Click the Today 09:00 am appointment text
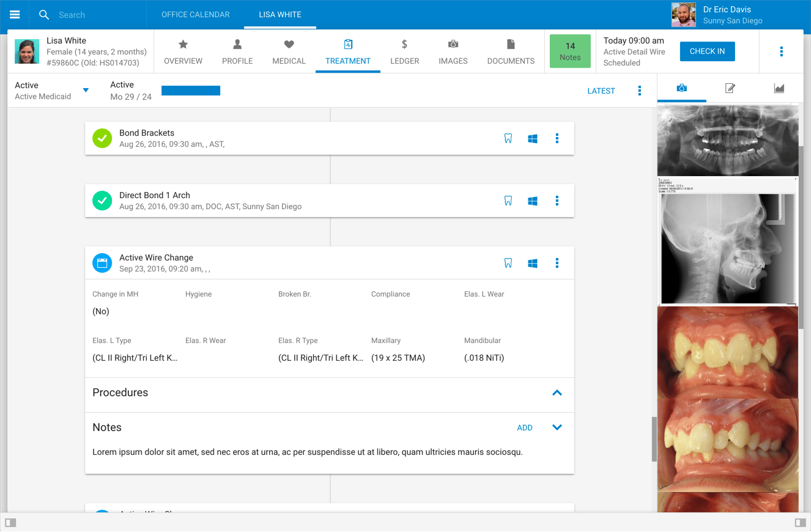 coord(634,40)
